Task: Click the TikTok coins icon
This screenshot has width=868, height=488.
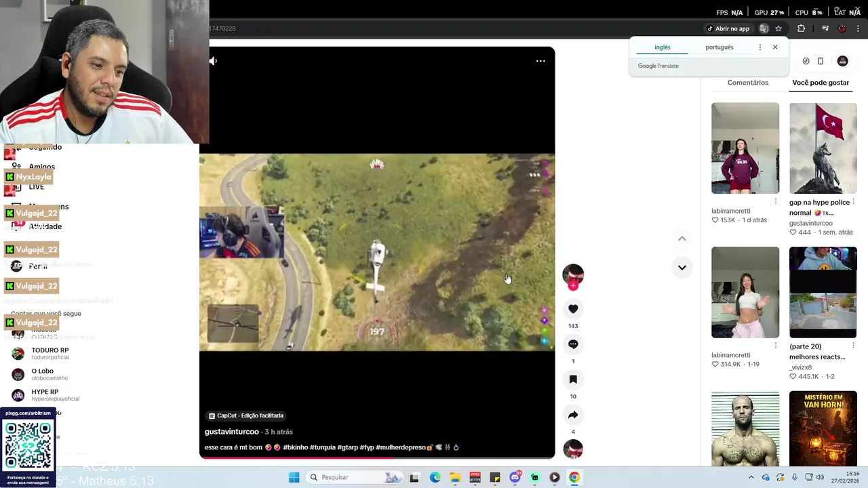Action: (x=806, y=61)
